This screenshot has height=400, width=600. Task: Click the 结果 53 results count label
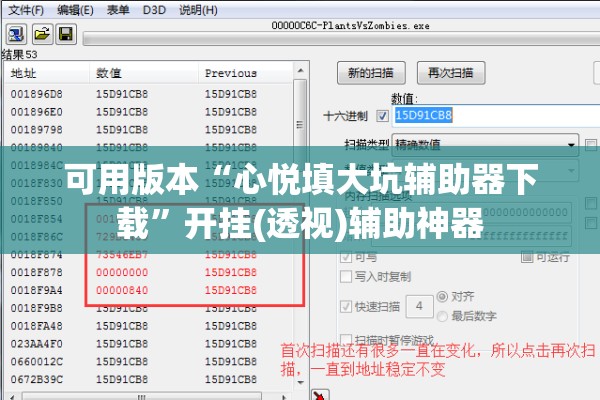tap(19, 55)
